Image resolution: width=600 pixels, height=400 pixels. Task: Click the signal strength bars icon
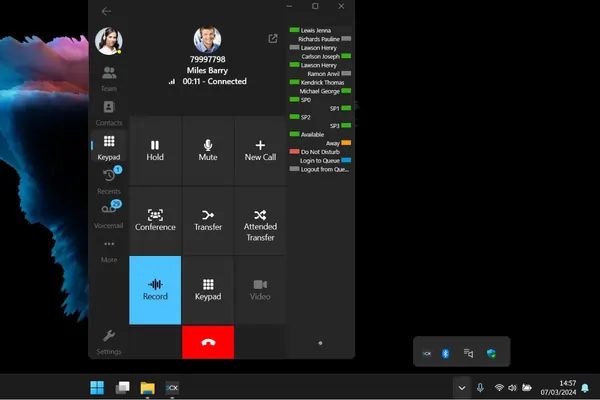(172, 82)
